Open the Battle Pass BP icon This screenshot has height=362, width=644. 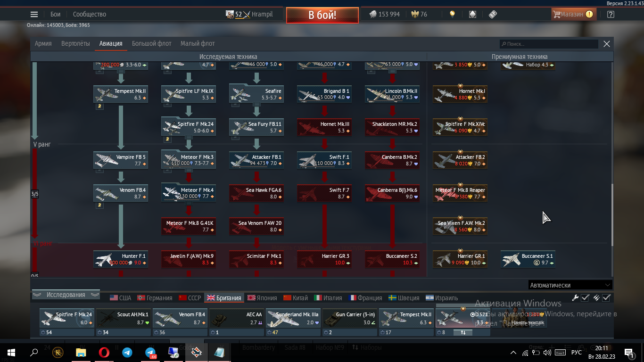pyautogui.click(x=493, y=14)
